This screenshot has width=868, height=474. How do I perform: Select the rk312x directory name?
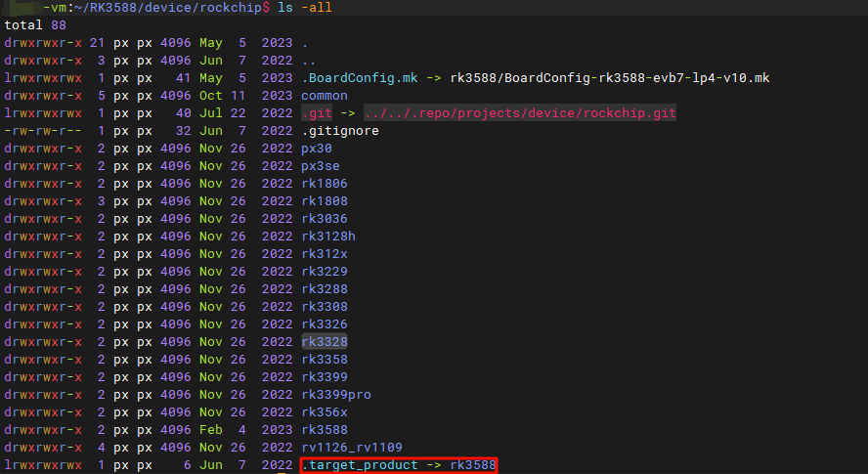325,254
